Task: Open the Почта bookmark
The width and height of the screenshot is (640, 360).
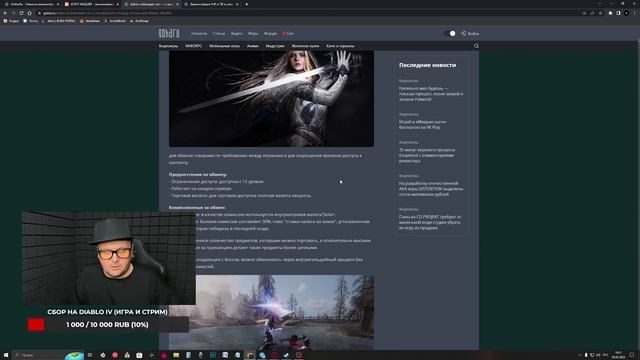Action: coord(31,21)
